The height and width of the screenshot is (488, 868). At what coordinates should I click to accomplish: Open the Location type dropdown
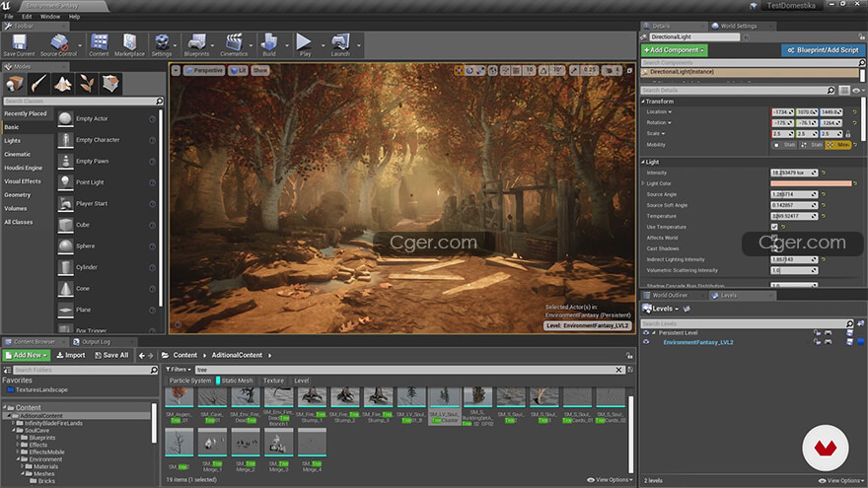[x=659, y=111]
